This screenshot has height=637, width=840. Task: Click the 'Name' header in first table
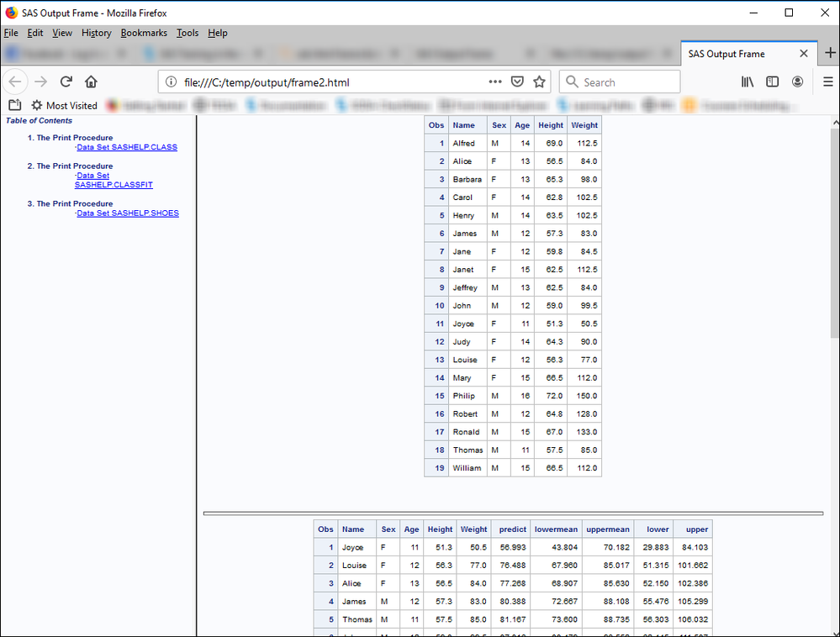tap(468, 124)
